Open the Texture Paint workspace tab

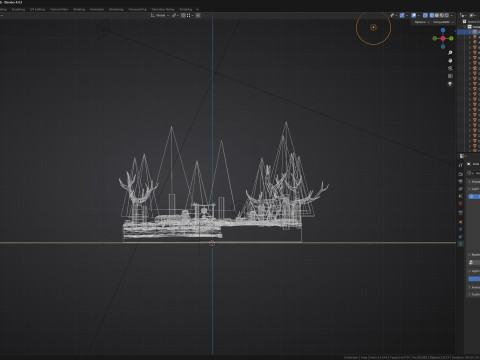[59, 9]
